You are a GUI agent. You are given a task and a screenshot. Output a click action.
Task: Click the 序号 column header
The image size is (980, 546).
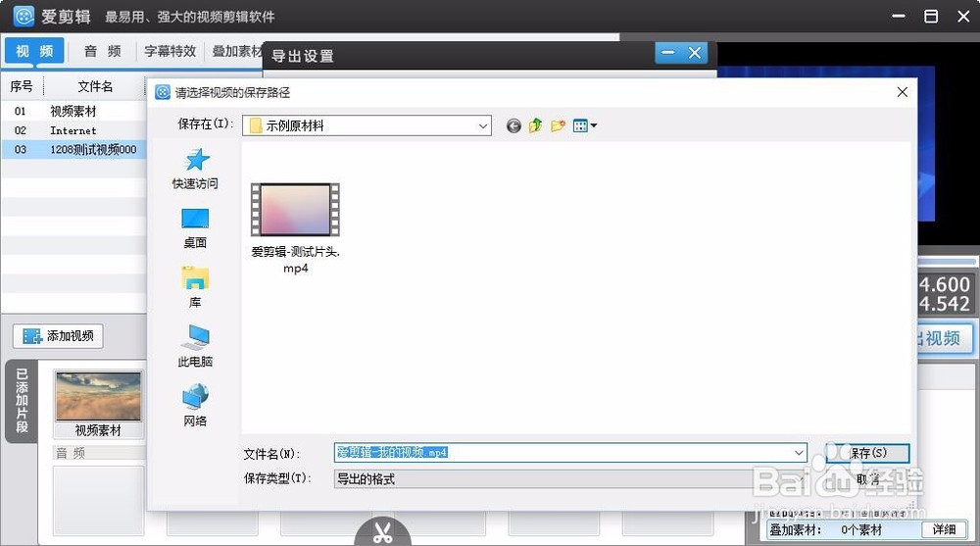click(22, 86)
